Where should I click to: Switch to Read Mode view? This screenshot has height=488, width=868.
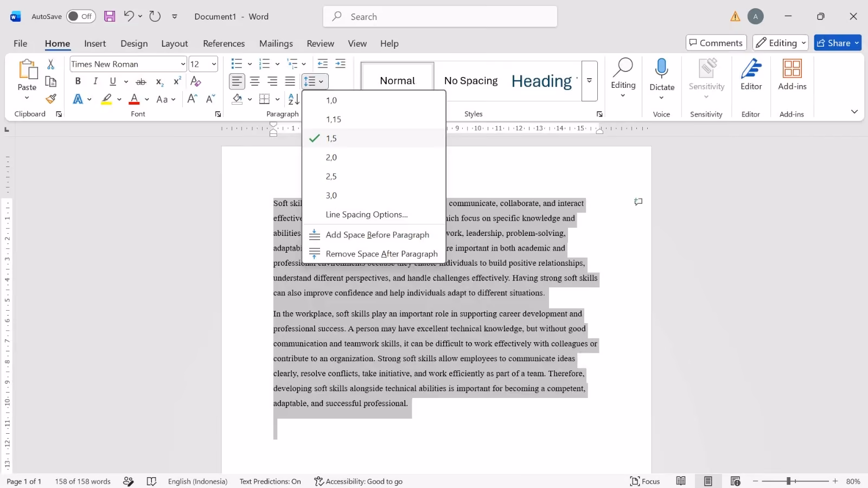pos(681,481)
